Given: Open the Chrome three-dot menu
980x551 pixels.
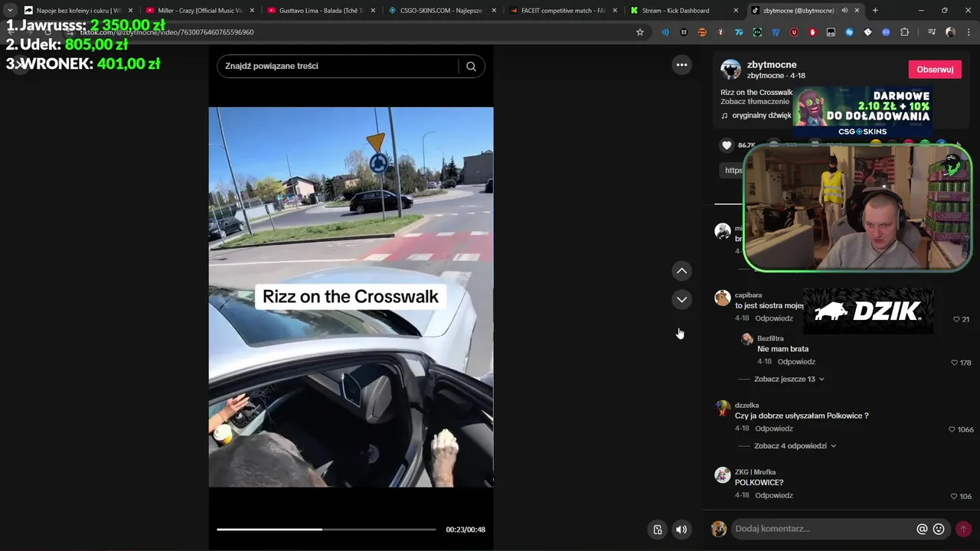Looking at the screenshot, I should click(x=969, y=32).
